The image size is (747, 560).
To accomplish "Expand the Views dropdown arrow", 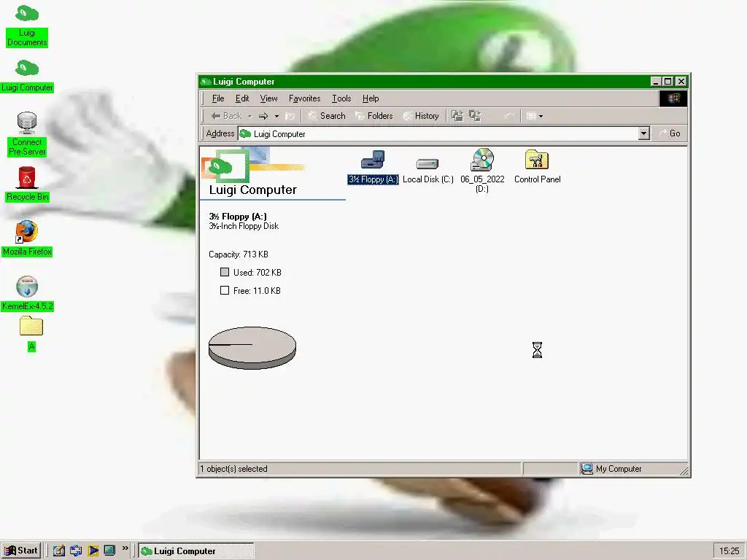I will (541, 116).
